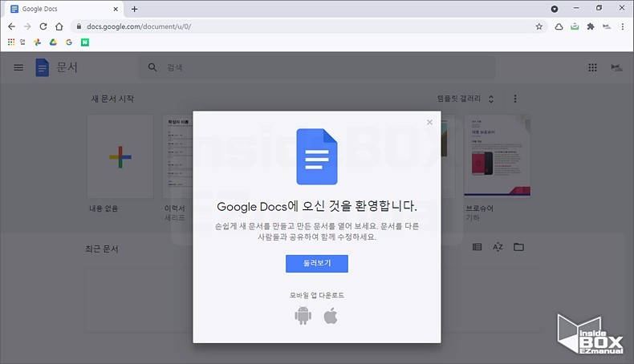Click the Android app download icon
Image resolution: width=634 pixels, height=364 pixels.
(303, 316)
